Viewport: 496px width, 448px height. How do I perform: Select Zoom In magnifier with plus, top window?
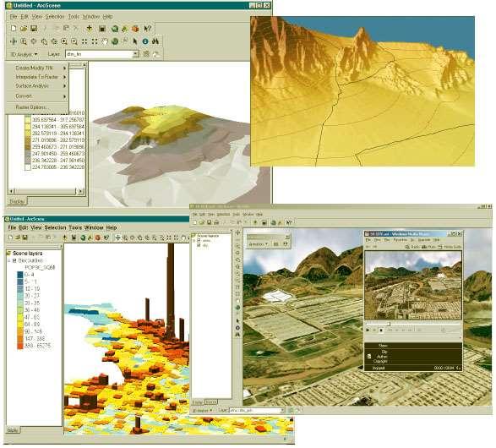[64, 41]
